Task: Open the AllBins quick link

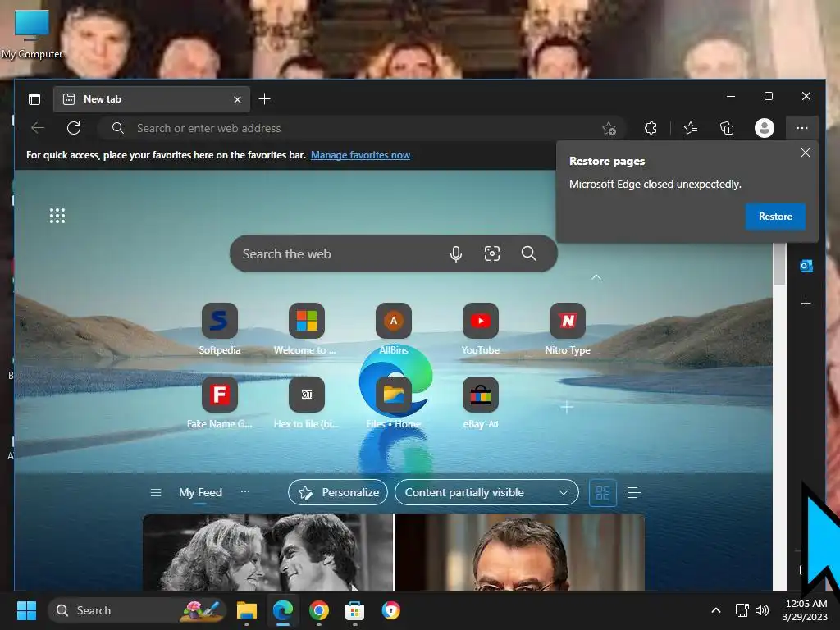Action: 394,330
